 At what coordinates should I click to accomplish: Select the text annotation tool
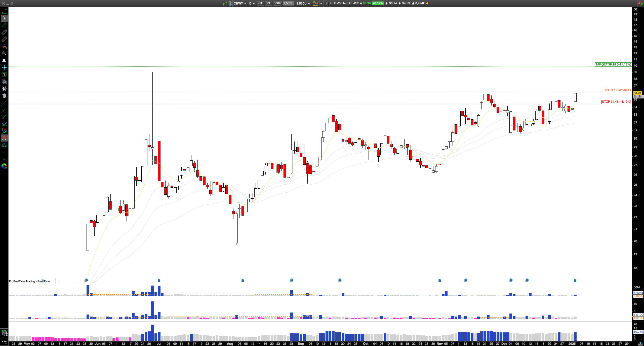click(4, 75)
